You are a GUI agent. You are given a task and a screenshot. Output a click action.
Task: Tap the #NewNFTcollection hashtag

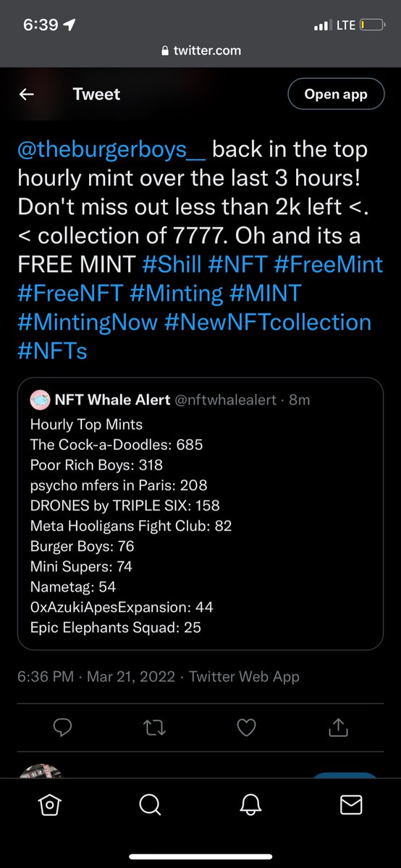point(270,321)
